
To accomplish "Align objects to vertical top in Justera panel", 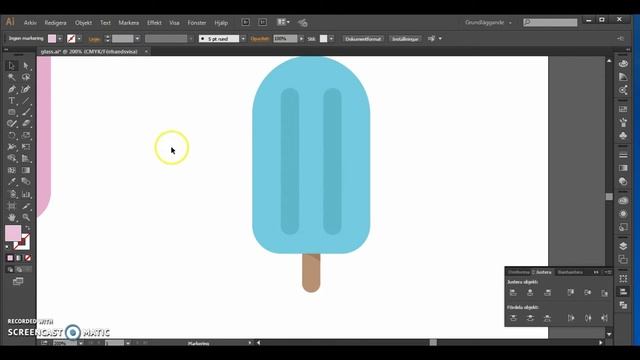I will 571,292.
